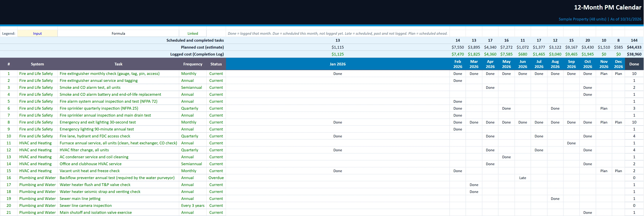Click task 'Water heater seismic strap and venting check'

100,192
